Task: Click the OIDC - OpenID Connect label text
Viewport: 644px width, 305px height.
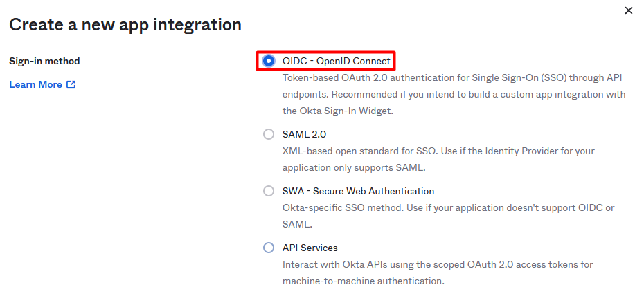Action: pyautogui.click(x=337, y=61)
